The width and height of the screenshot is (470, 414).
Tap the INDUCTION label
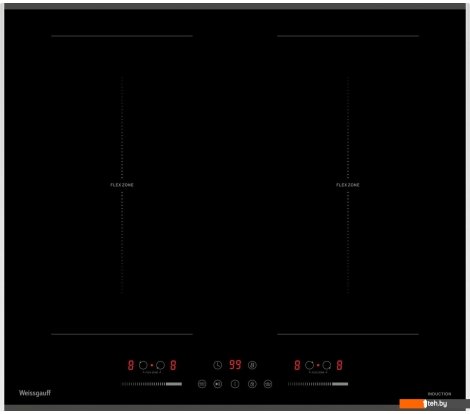click(x=439, y=394)
